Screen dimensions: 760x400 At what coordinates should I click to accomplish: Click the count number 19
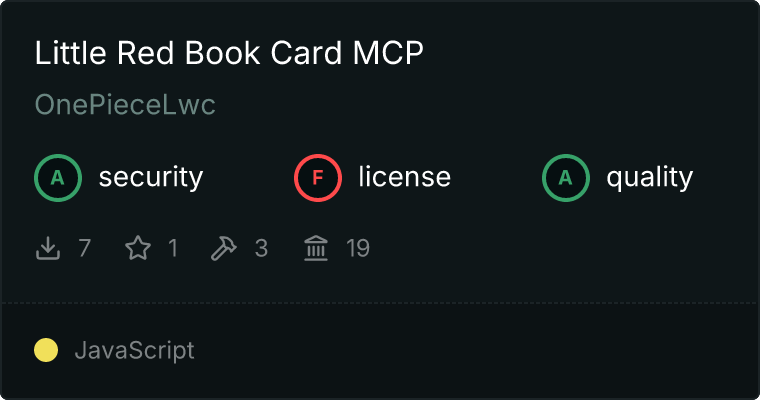[358, 248]
